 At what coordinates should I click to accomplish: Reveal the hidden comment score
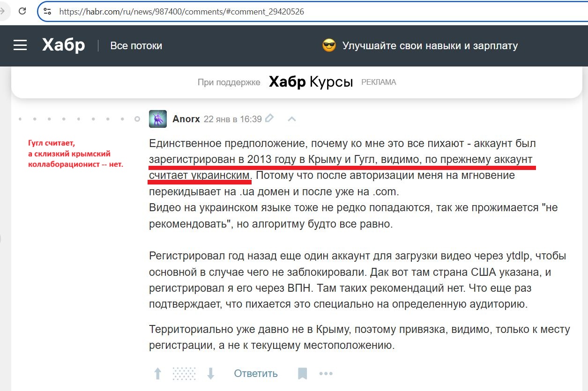coord(185,373)
